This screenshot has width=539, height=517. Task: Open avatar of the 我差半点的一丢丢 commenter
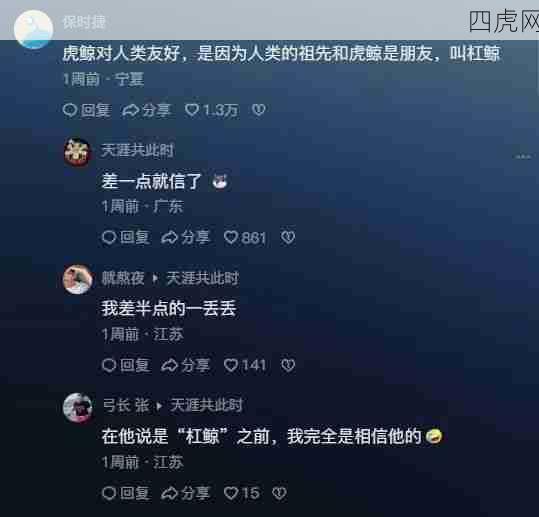(78, 279)
